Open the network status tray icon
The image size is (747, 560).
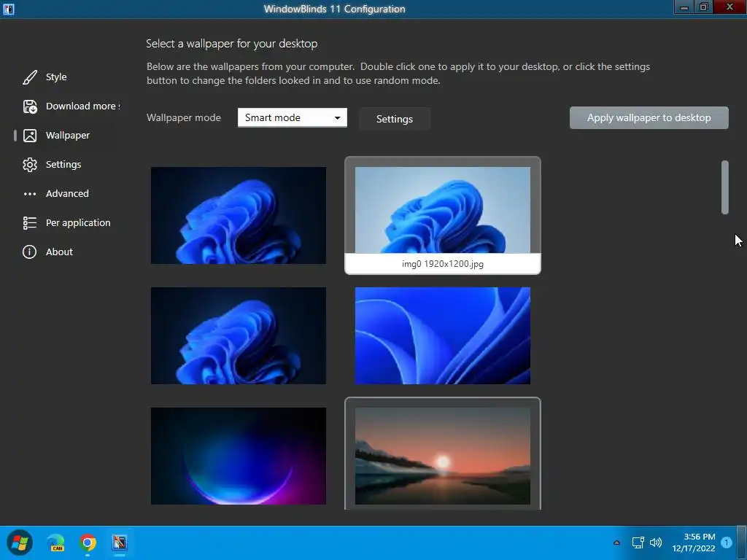(638, 542)
